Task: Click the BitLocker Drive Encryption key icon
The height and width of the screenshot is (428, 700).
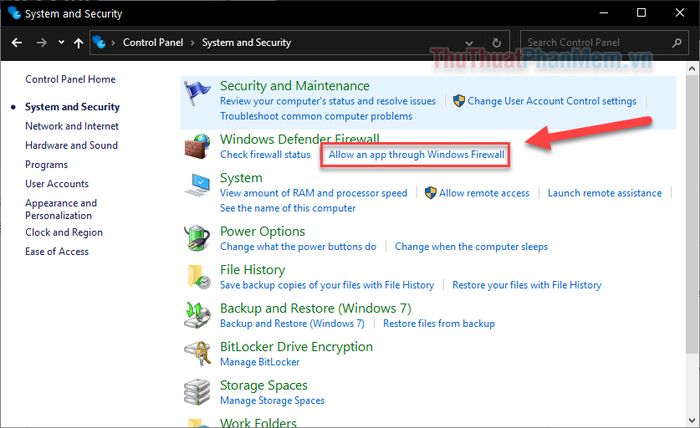Action: (x=198, y=353)
